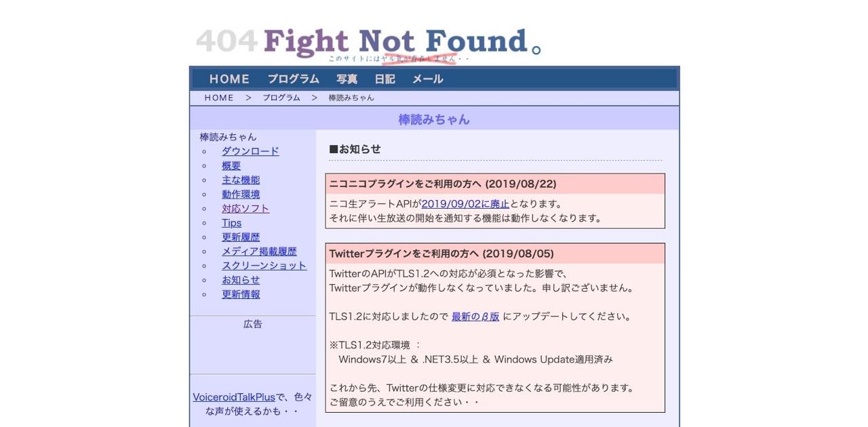Follow the 2019/09/02に廃止 link
Image resolution: width=868 pixels, height=427 pixels.
(465, 204)
